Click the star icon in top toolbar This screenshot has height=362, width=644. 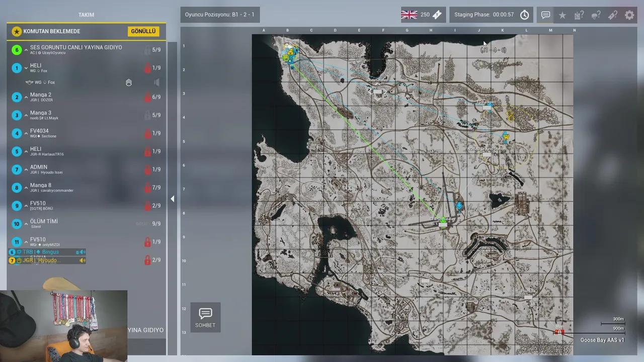point(562,15)
